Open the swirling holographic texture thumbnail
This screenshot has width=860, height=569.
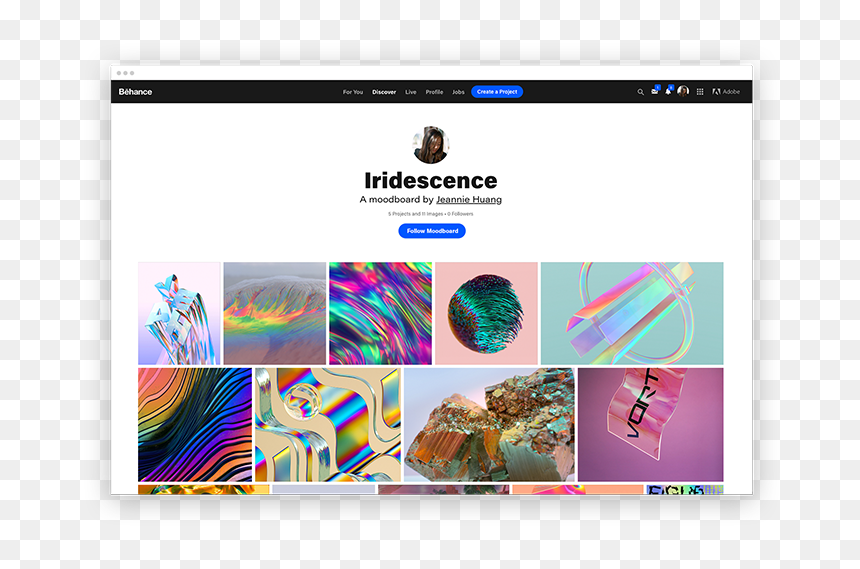click(381, 313)
